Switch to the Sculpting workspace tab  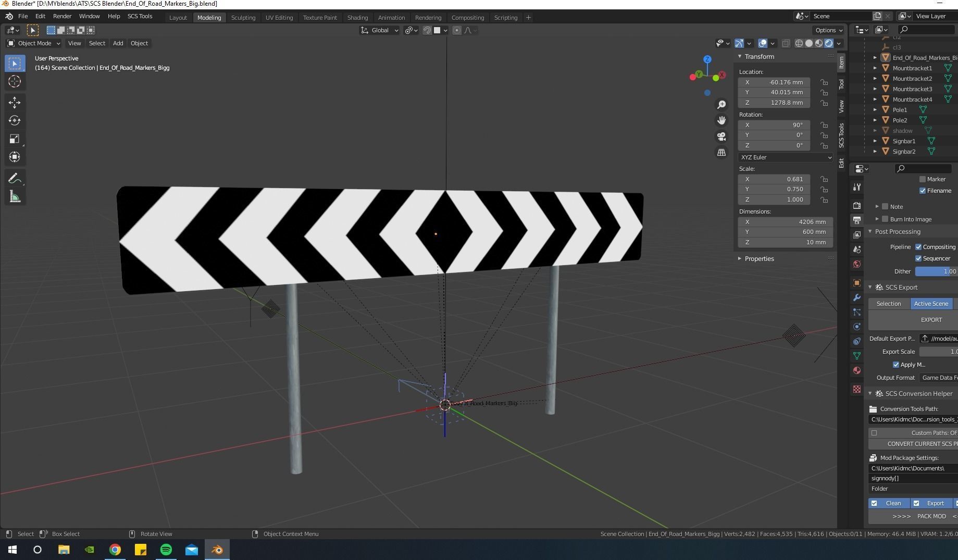[243, 17]
